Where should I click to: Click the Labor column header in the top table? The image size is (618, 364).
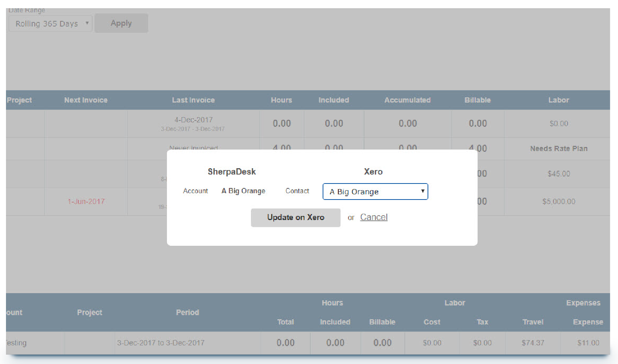[x=559, y=100]
